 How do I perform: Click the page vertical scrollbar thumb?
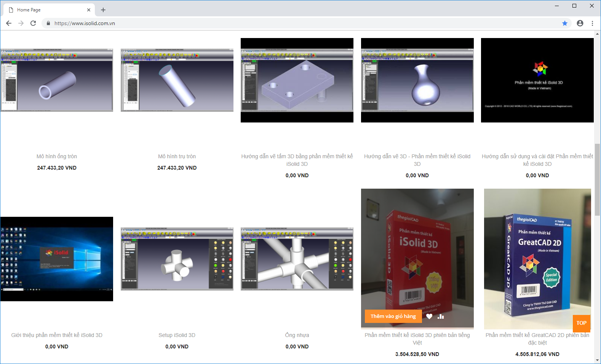point(598,180)
